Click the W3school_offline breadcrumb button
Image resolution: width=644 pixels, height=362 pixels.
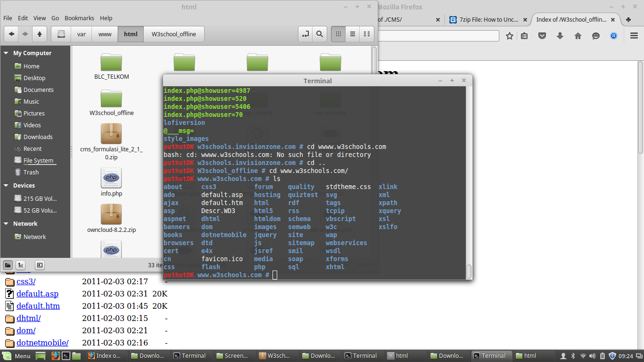tap(174, 34)
